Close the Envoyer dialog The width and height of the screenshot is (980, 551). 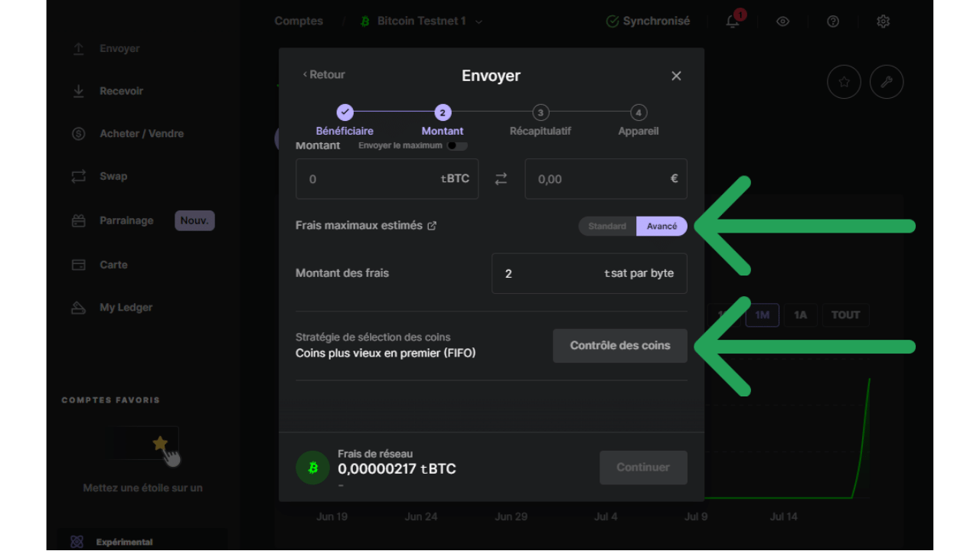[x=676, y=76]
